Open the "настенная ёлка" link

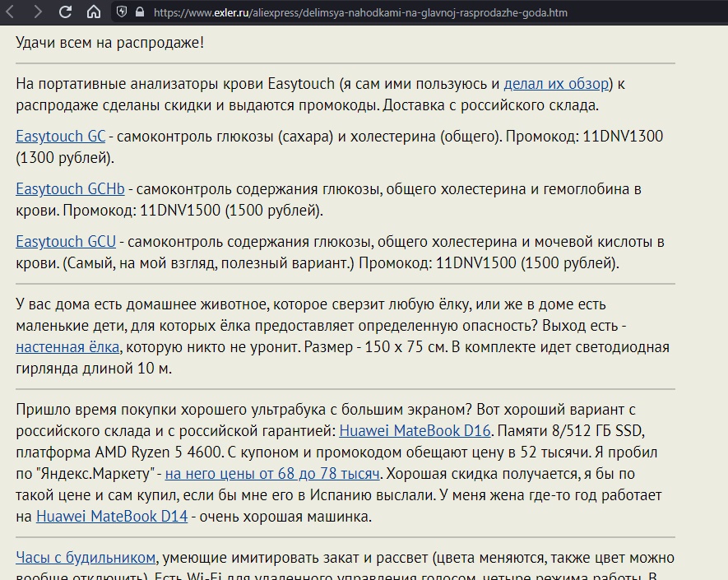click(67, 347)
